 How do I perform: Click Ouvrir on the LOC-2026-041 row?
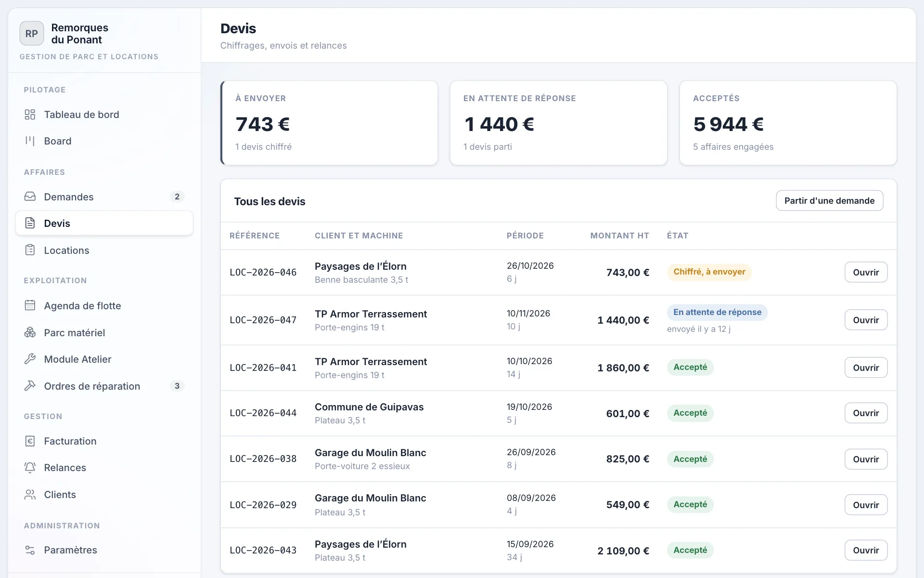coord(866,368)
